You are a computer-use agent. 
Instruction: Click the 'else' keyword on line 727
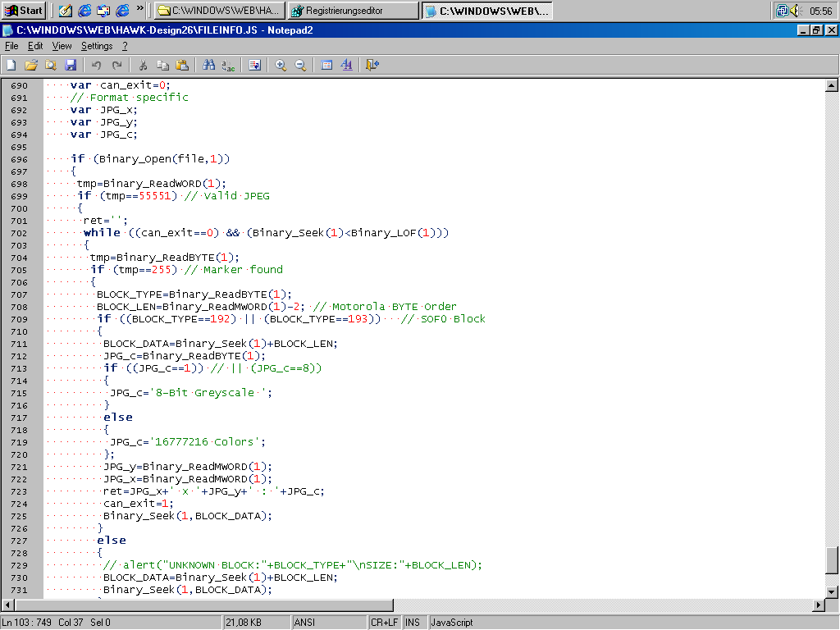[112, 541]
